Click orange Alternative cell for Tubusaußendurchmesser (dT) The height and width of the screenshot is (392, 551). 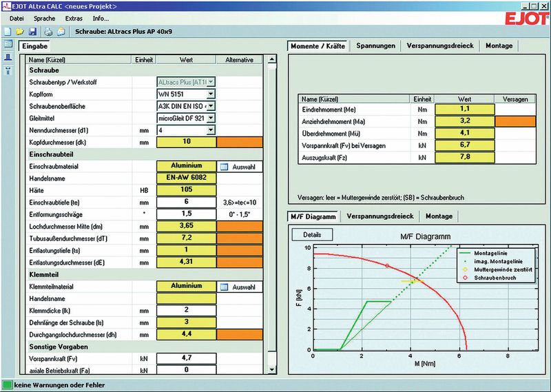click(240, 238)
